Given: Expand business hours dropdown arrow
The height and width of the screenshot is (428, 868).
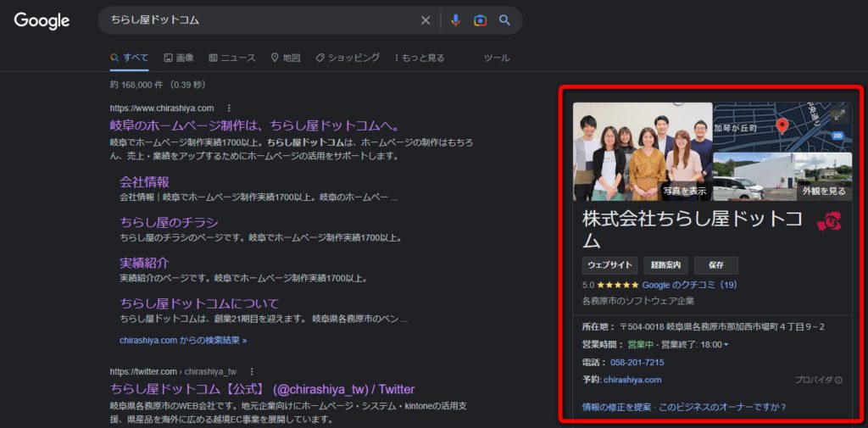Looking at the screenshot, I should [x=726, y=345].
